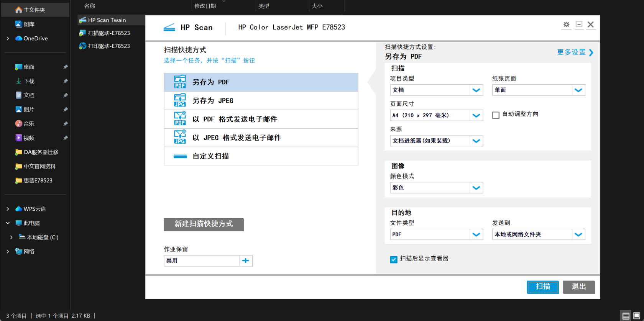Image resolution: width=644 pixels, height=321 pixels.
Task: Open the 更多设置 link
Action: tap(571, 52)
